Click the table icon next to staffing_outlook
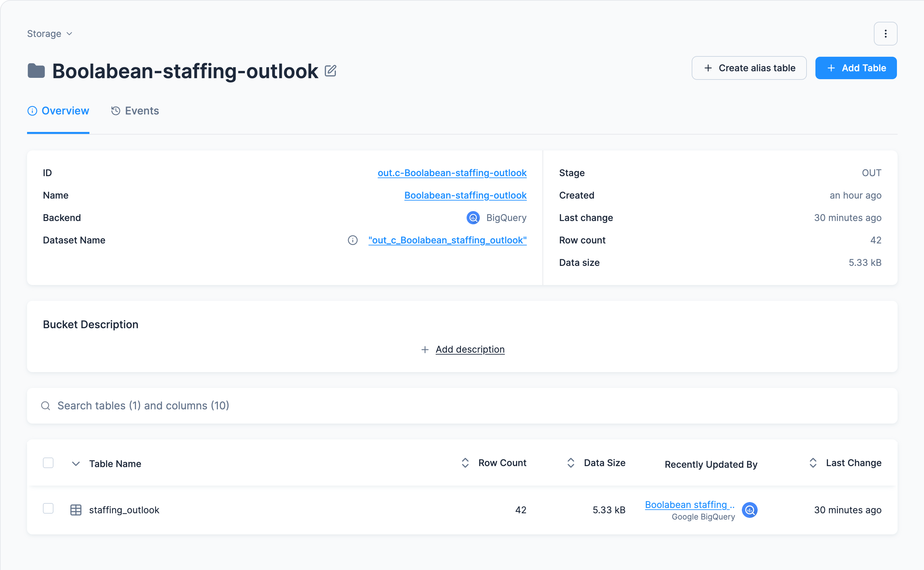 pos(76,510)
